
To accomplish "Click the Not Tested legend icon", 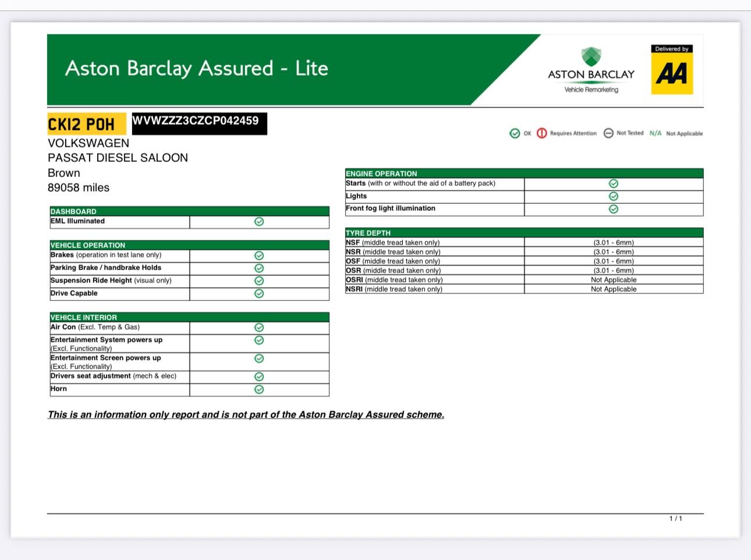I will pos(608,133).
